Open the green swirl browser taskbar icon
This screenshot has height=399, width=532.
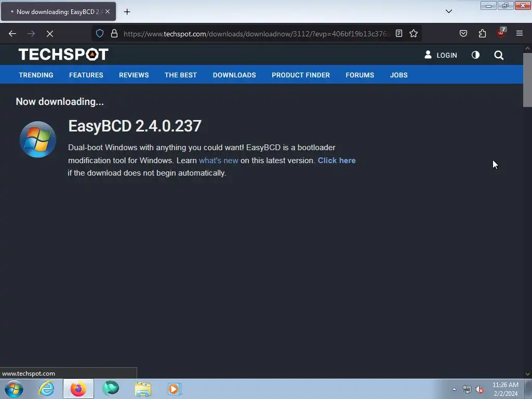[x=111, y=389]
